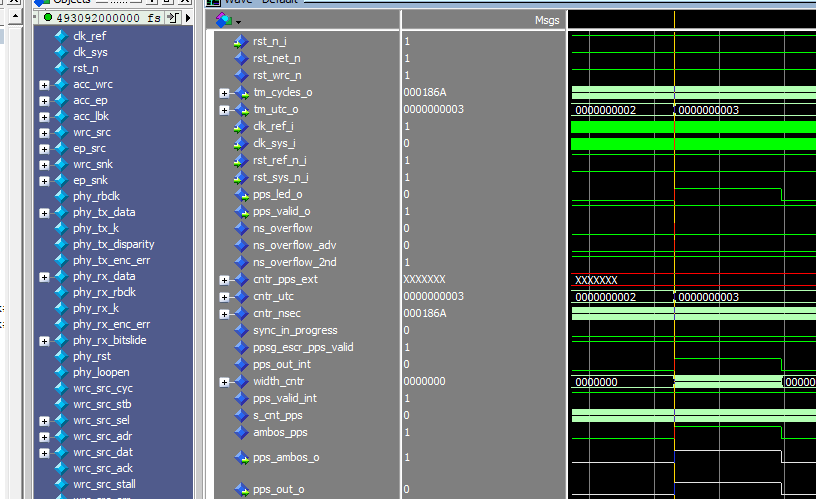Click cntr_pps_ext value XXXXXXX
The height and width of the screenshot is (499, 816).
[424, 279]
